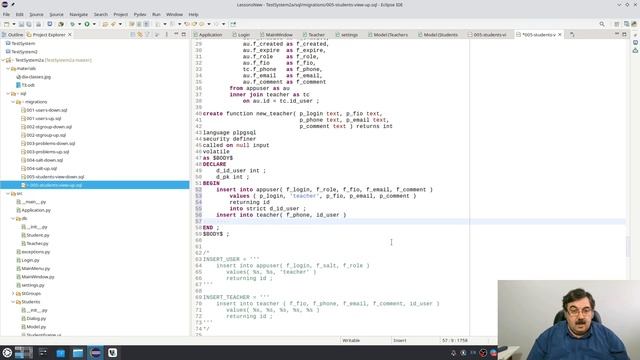The width and height of the screenshot is (640, 360).
Task: Click the Open Perspective icon
Action: point(617,24)
